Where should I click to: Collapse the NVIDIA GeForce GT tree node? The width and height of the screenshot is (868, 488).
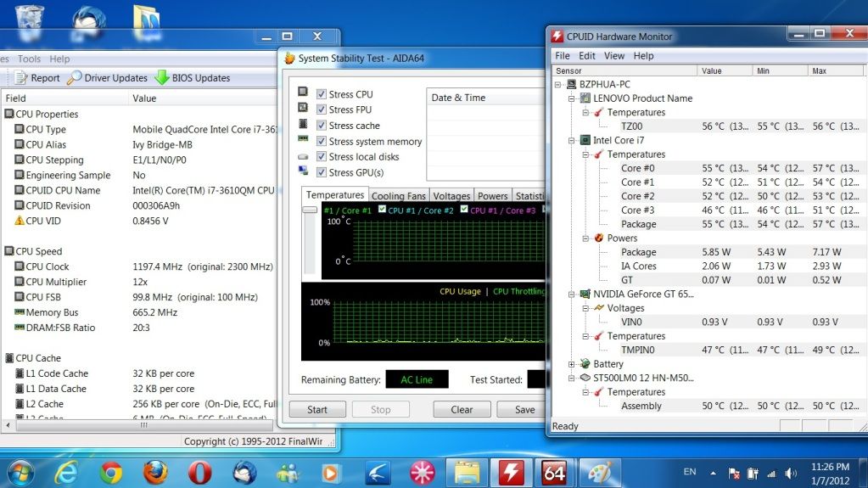571,294
